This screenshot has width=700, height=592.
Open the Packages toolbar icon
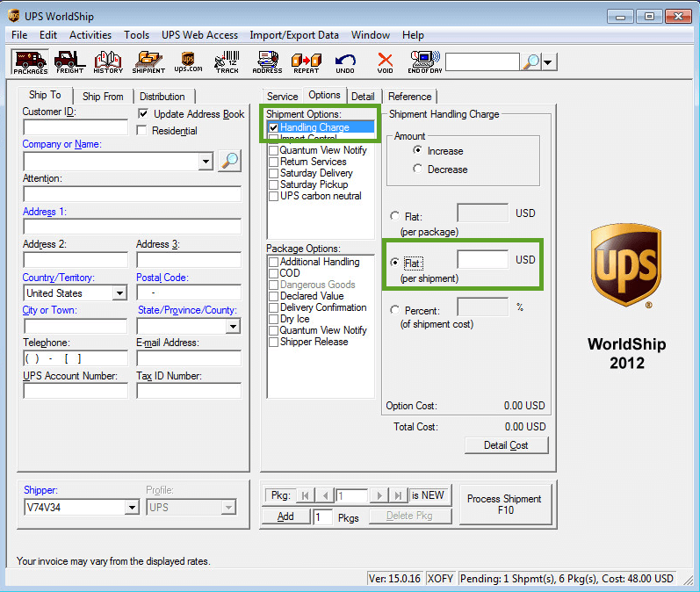(x=31, y=62)
